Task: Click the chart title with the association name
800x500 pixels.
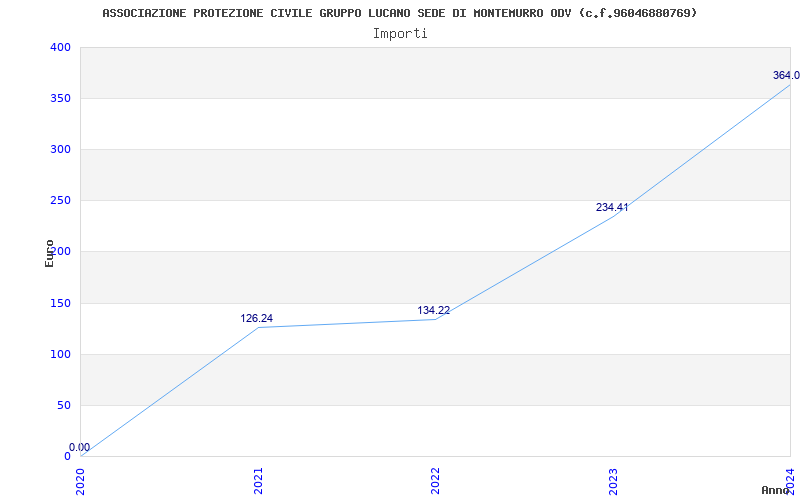Action: 400,13
